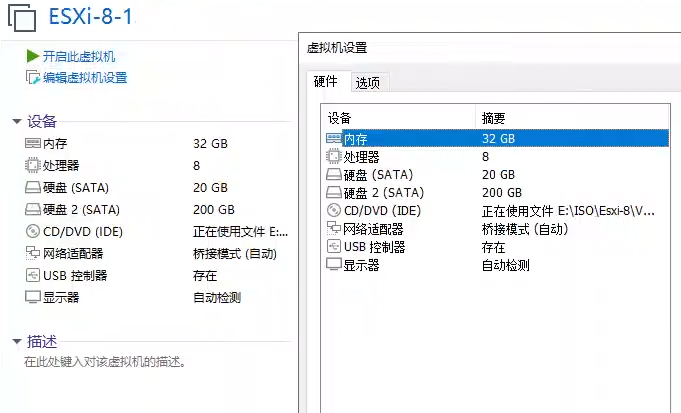Click 开启此虚拟机 link

click(x=79, y=56)
